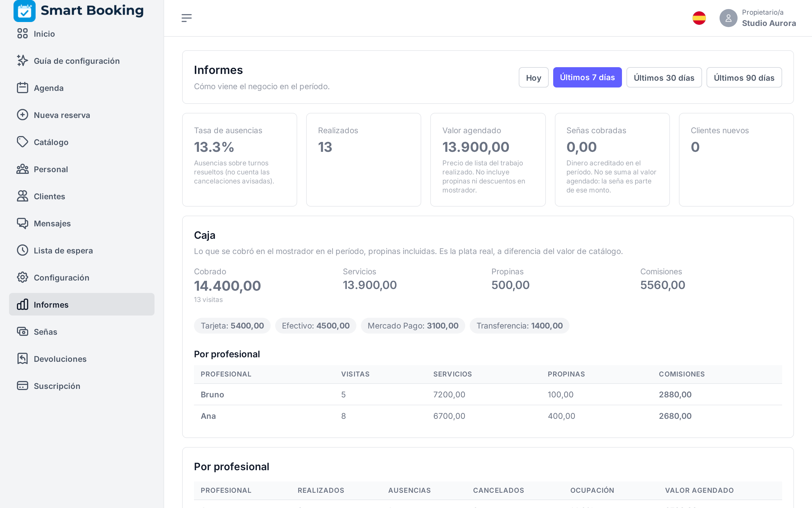Click the Informes bar chart icon
Viewport: 812px width, 508px height.
23,305
